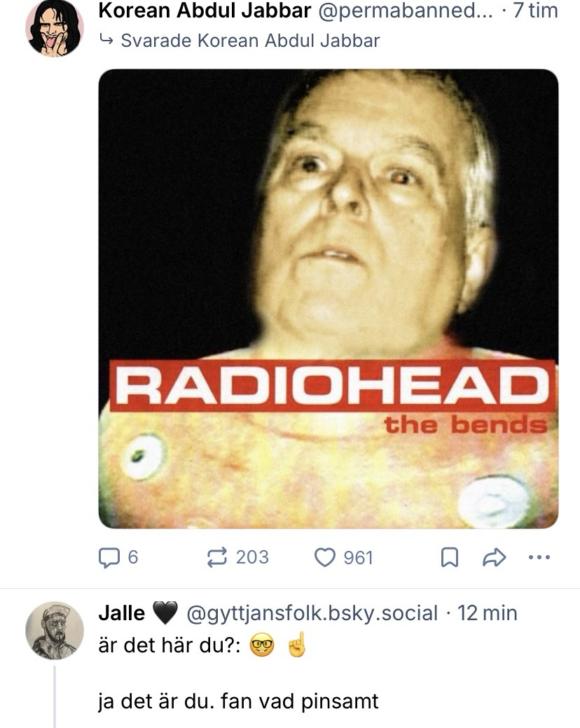Repost via the repost arrows icon
Screen dimensions: 580x728
click(x=217, y=557)
